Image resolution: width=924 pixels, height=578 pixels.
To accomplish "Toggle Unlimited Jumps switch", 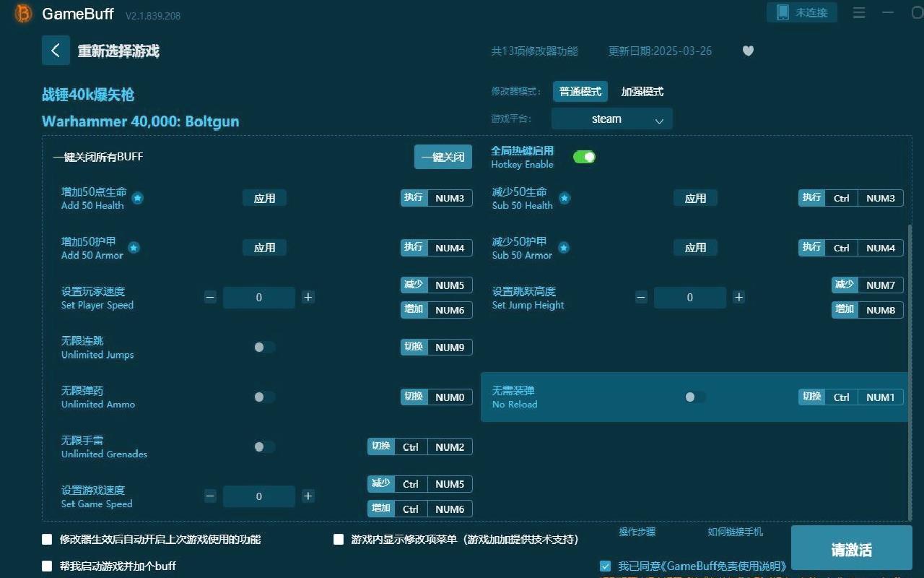I will click(264, 347).
